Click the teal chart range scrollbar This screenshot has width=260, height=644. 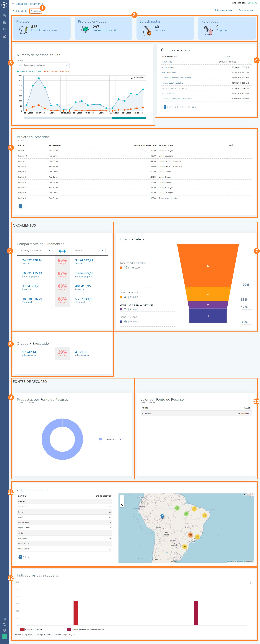click(129, 118)
